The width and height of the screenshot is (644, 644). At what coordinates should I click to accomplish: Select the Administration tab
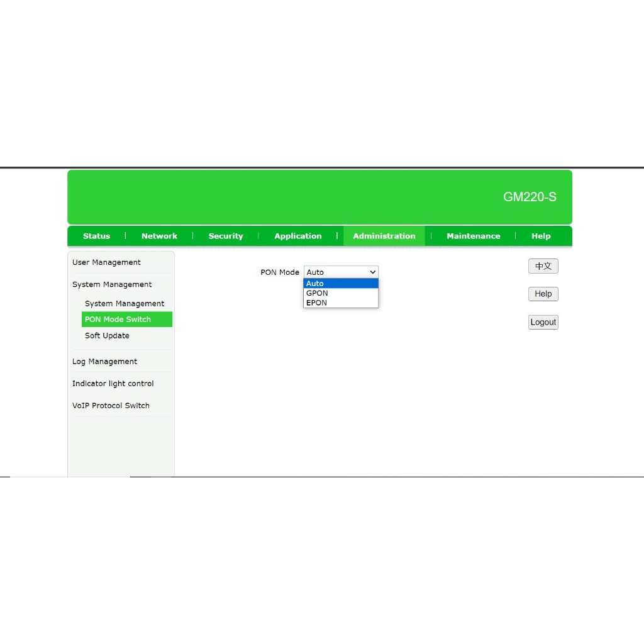coord(384,236)
